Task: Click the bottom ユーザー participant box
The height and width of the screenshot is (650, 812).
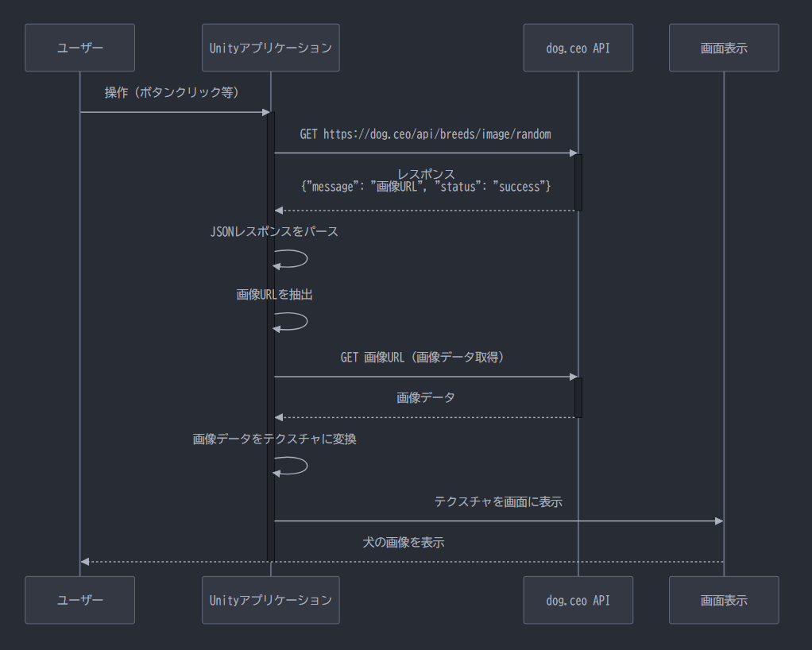Action: click(79, 600)
